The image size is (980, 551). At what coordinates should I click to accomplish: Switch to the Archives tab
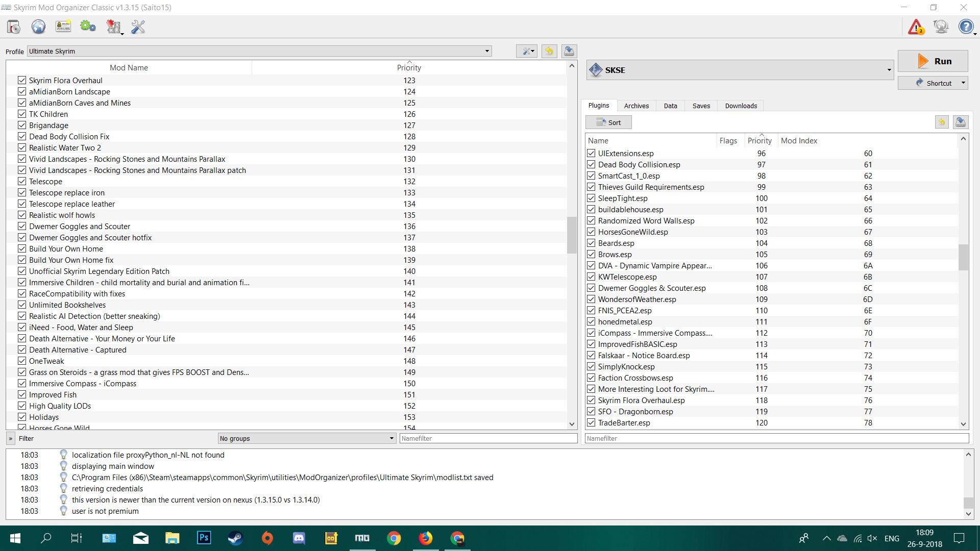(636, 106)
